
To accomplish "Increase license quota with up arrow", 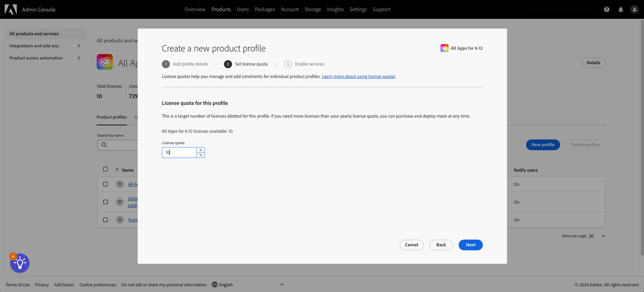I will tap(201, 150).
